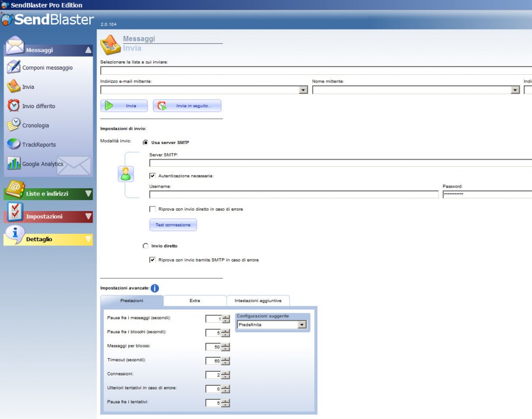The image size is (532, 419).
Task: Select the Usa server SMTP radio button
Action: click(x=145, y=142)
